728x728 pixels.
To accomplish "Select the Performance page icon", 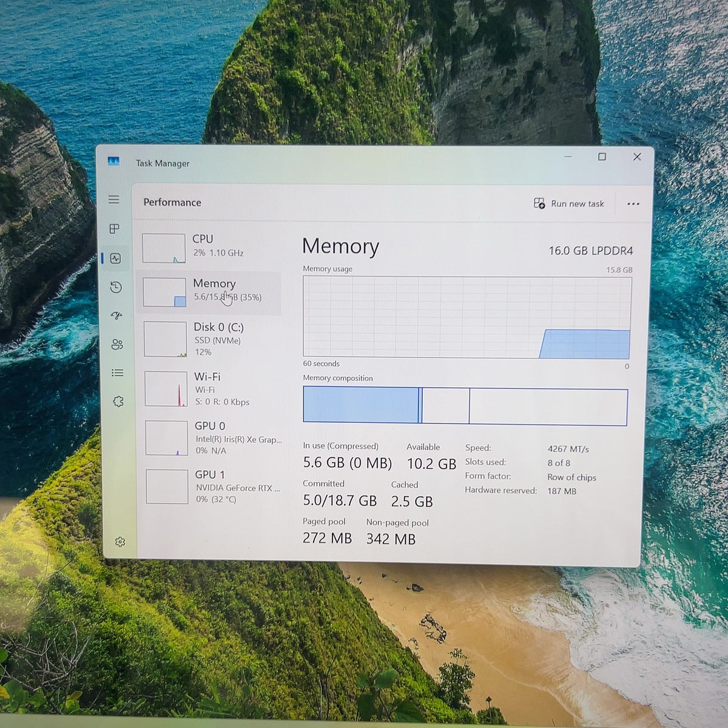I will coord(115,258).
